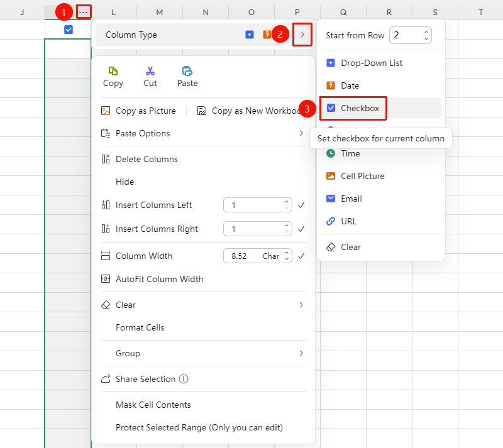Viewport: 503px width, 448px height.
Task: Click the Drop-Down List quick icon in Column Type
Action: coord(250,35)
